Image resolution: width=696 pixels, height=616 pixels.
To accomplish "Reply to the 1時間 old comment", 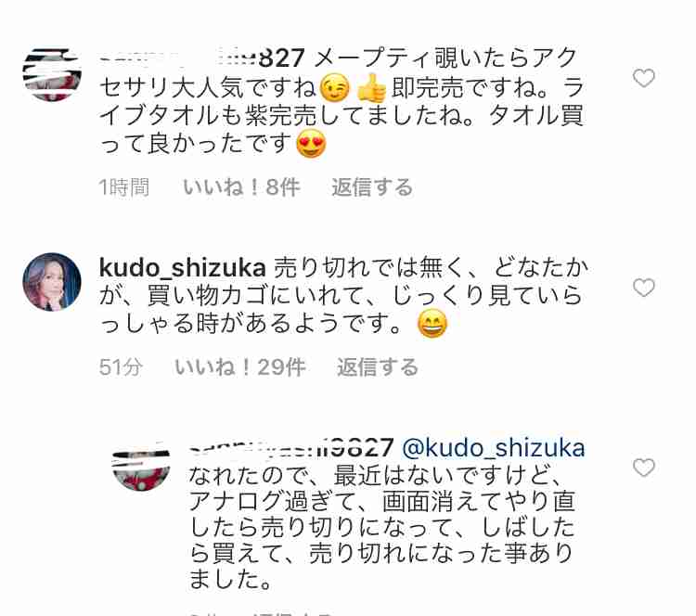I will point(372,186).
